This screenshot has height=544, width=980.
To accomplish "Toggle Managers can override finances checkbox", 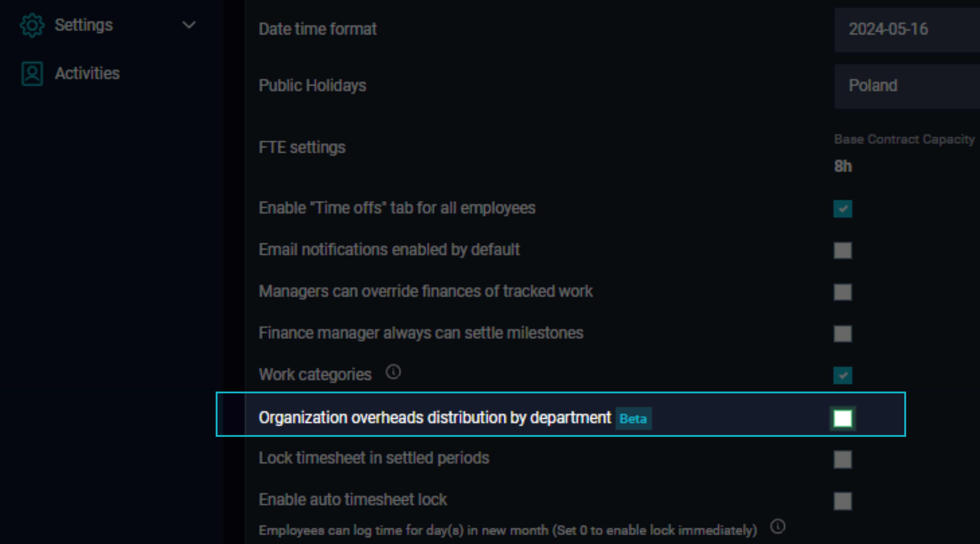I will click(843, 292).
